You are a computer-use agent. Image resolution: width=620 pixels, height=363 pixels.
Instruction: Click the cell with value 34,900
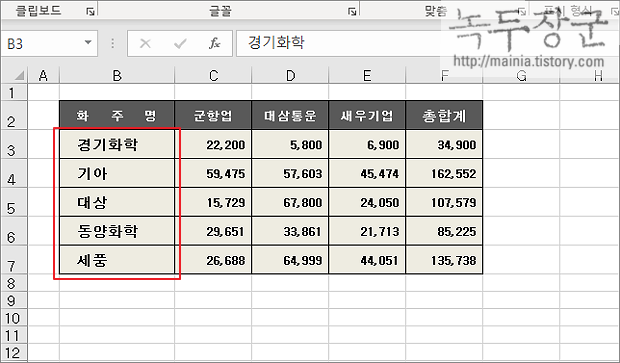click(444, 145)
